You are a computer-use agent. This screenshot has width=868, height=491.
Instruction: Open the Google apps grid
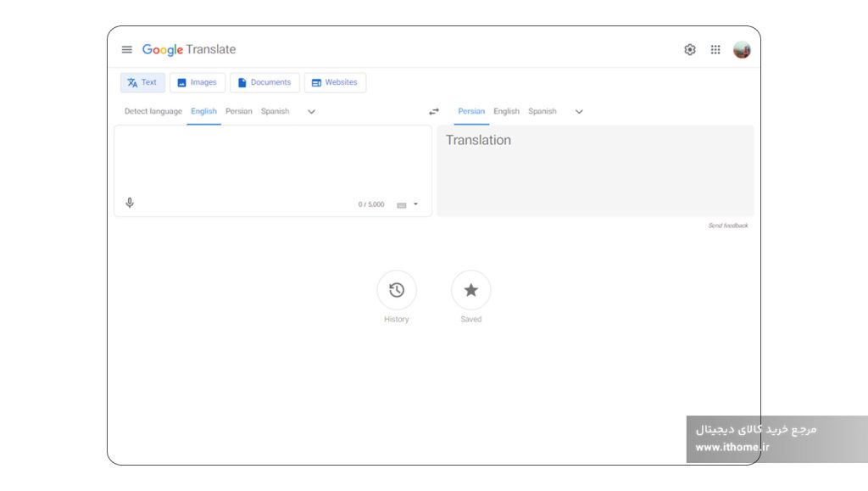click(x=715, y=50)
